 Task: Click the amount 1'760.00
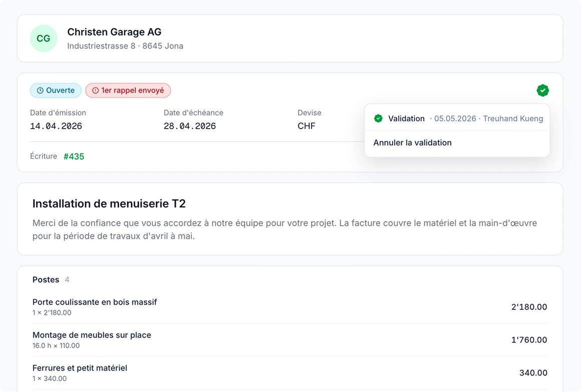pyautogui.click(x=529, y=340)
